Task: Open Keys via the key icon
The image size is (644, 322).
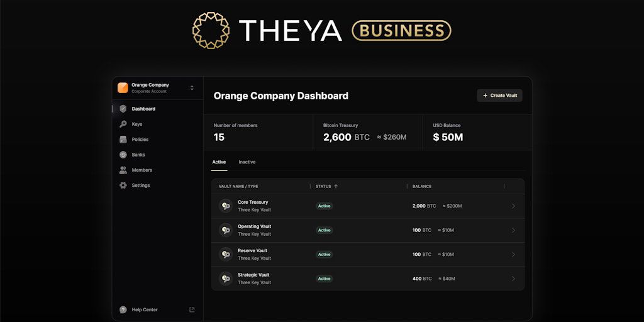Action: 123,124
